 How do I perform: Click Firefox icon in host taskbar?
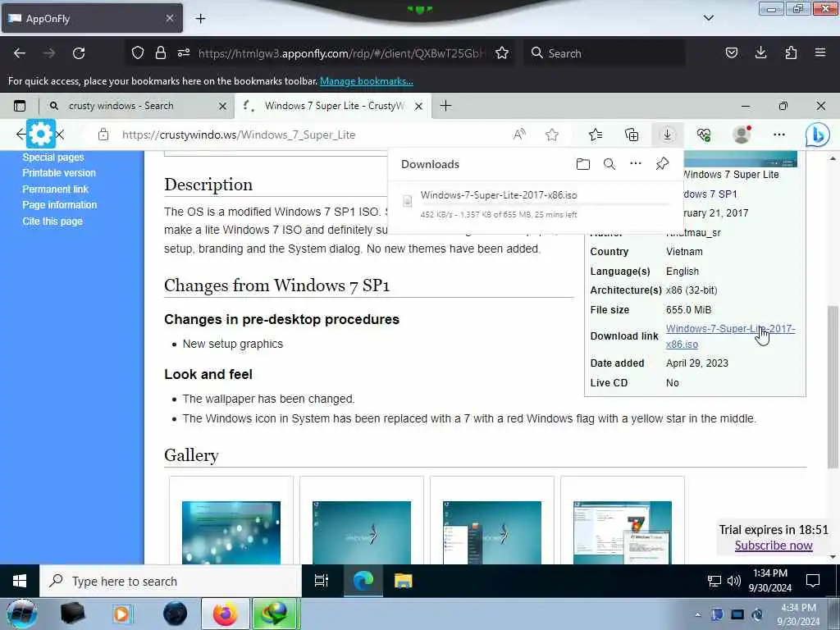point(225,614)
